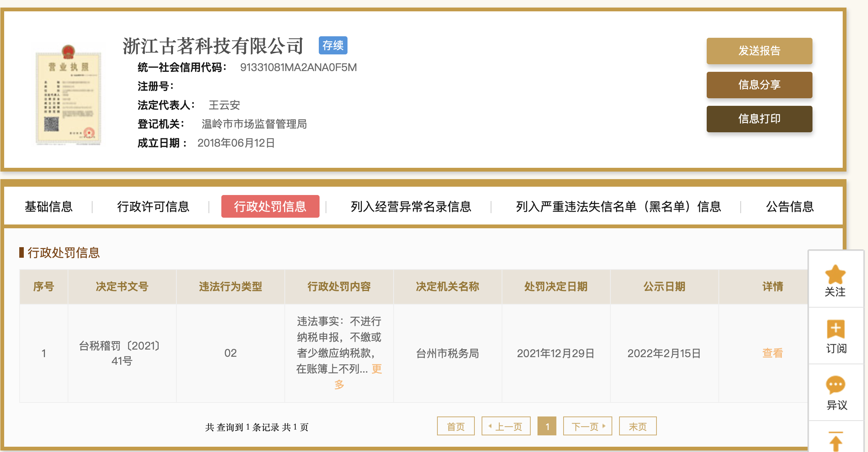Select the 行政处罚信息 tab
Screen dimensions: 868x452
[270, 206]
